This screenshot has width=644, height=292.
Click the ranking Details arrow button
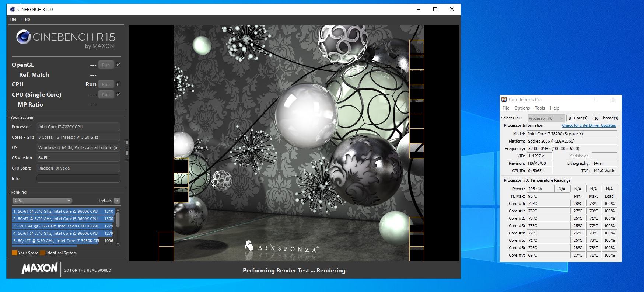pyautogui.click(x=117, y=201)
